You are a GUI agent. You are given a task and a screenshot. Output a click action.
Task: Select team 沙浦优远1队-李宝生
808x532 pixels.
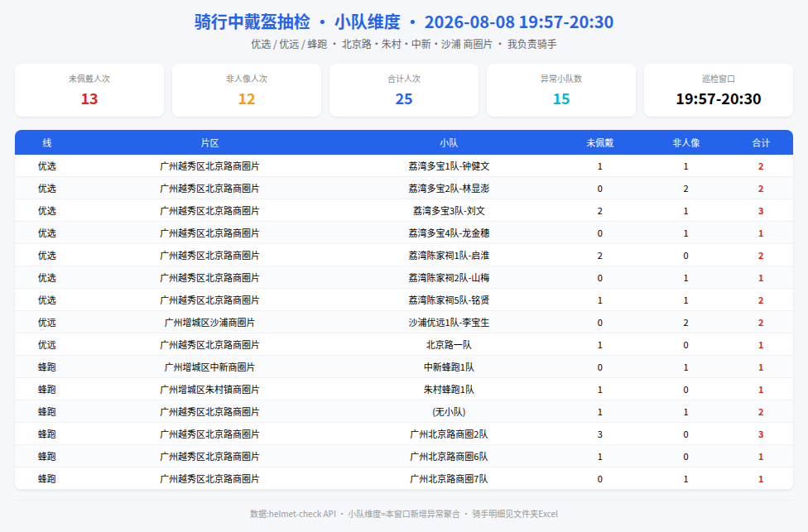(449, 323)
